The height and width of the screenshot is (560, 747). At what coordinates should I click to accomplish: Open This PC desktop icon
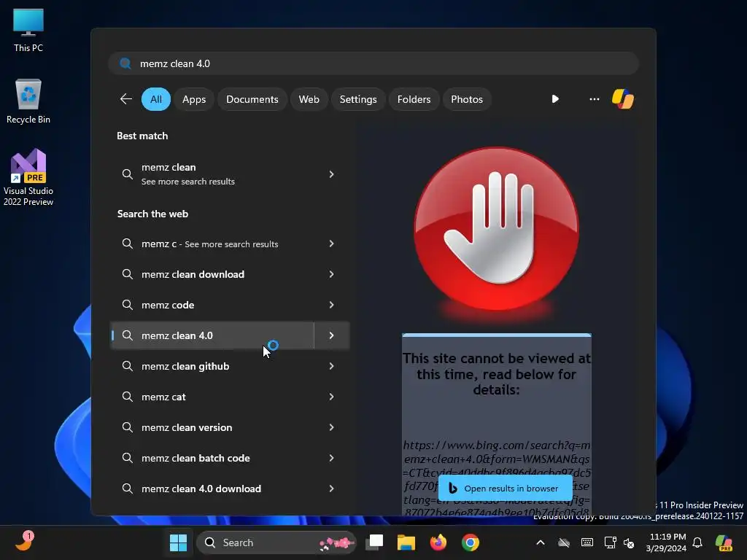pos(28,31)
